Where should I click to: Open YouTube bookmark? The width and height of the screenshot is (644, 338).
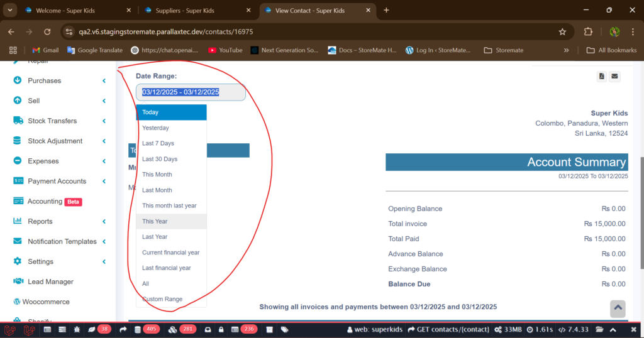pos(225,50)
